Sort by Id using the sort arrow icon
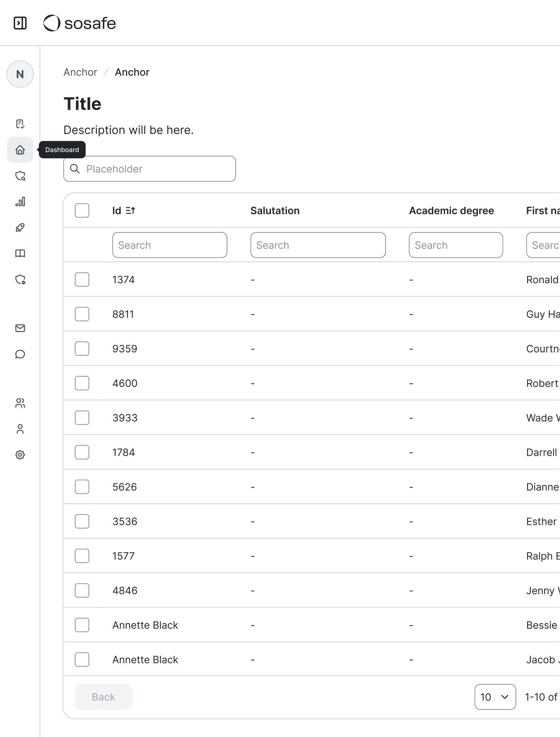Viewport: 560px width, 737px height. pyautogui.click(x=130, y=210)
